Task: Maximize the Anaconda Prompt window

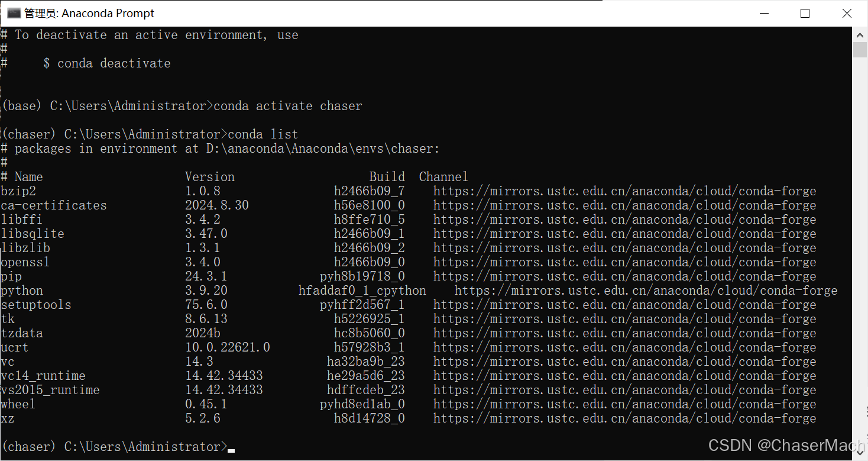Action: pos(805,13)
